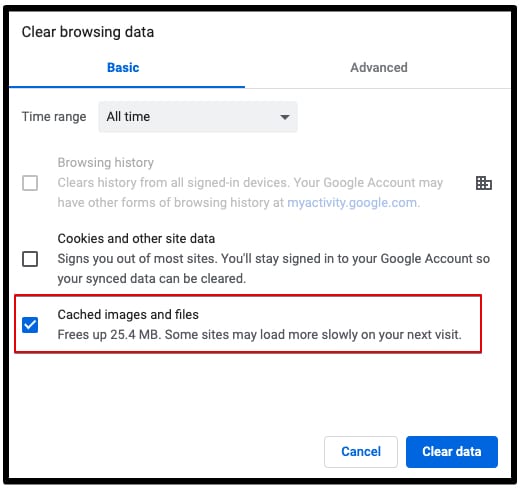Click the Cookies and other site data label
This screenshot has height=488, width=522.
click(136, 239)
